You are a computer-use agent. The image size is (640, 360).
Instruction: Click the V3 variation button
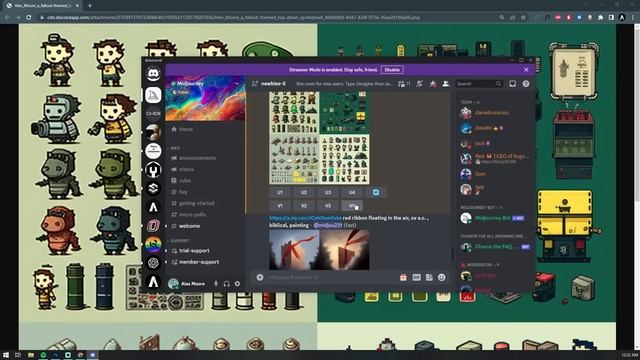(x=328, y=206)
